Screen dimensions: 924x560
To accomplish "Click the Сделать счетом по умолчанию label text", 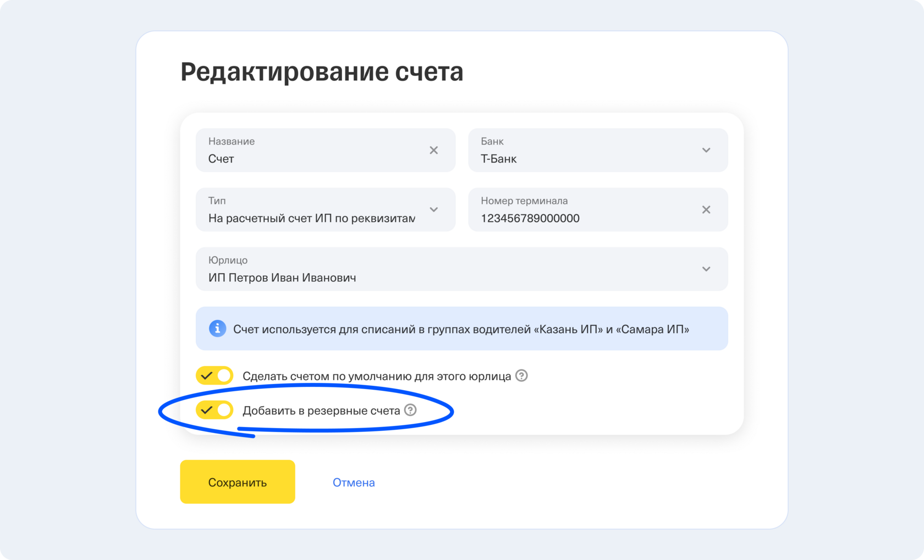I will pos(377,376).
